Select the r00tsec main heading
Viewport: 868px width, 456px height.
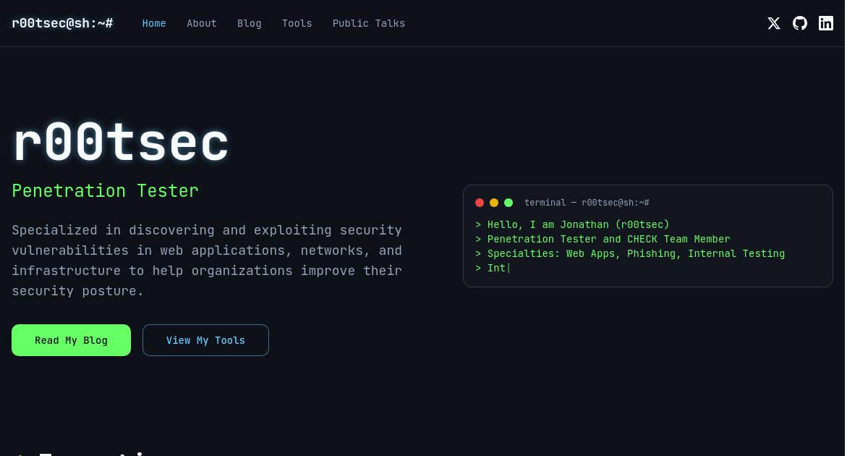click(120, 142)
